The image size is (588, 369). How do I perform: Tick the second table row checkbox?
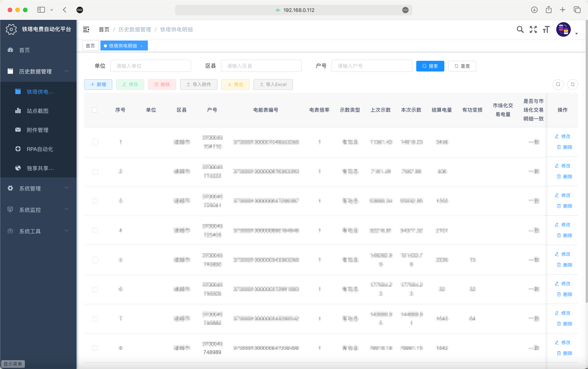pos(95,171)
